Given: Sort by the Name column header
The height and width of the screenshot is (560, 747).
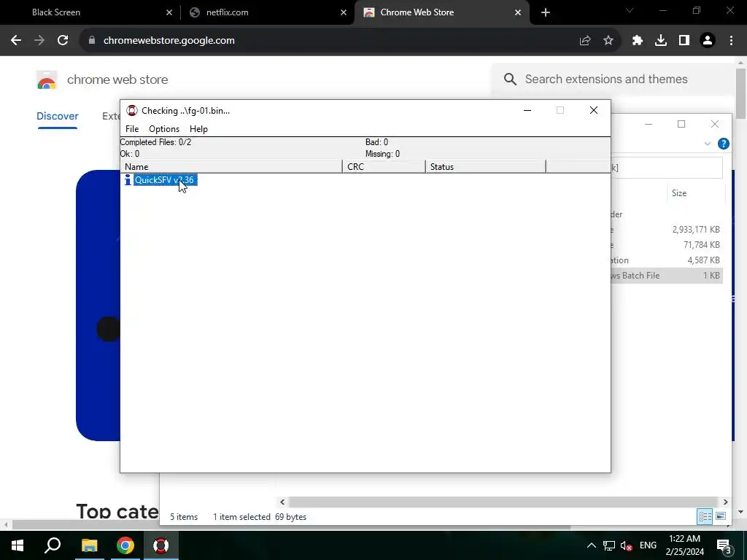Looking at the screenshot, I should click(x=231, y=167).
